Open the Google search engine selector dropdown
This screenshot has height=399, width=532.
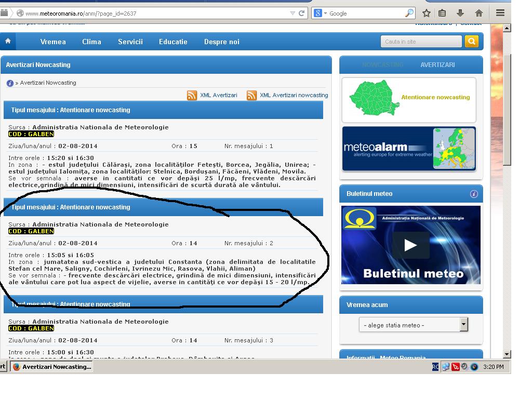coord(321,14)
